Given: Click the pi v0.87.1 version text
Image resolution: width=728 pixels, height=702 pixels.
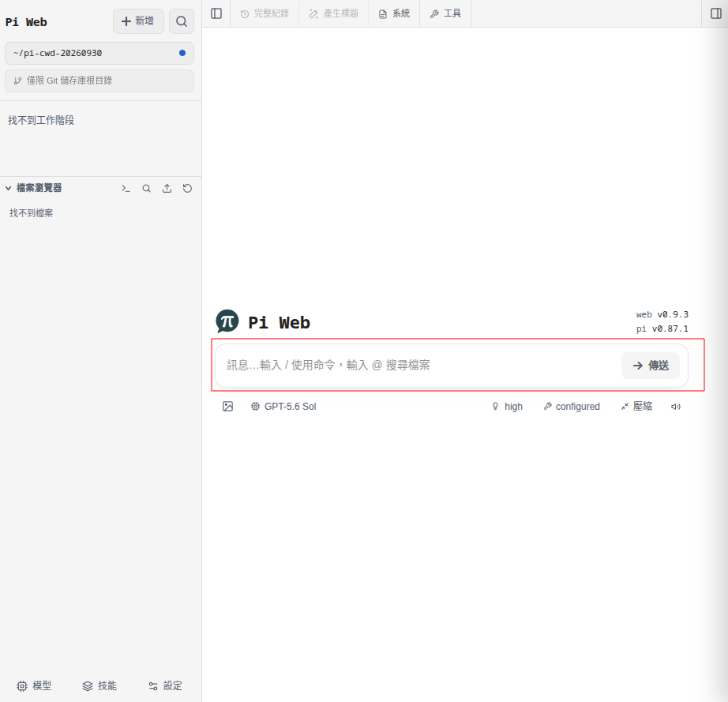Looking at the screenshot, I should (662, 328).
